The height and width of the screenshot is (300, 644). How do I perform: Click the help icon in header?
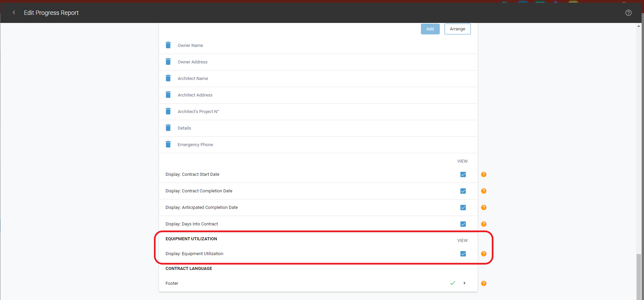628,13
